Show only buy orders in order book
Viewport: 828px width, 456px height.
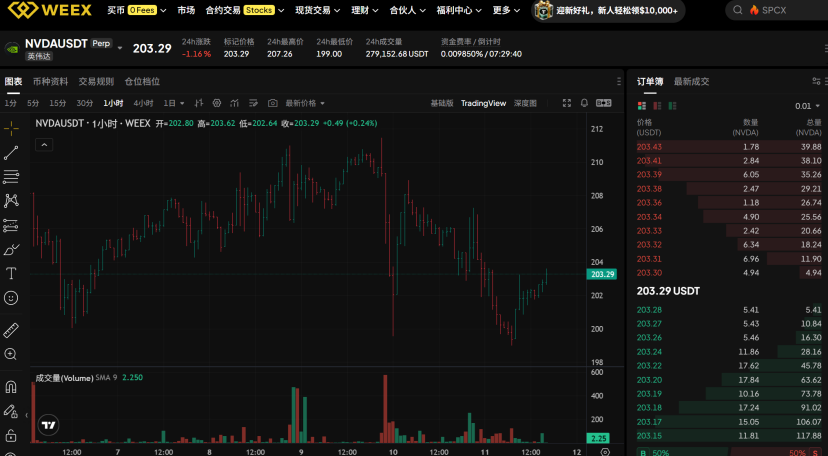pyautogui.click(x=672, y=106)
